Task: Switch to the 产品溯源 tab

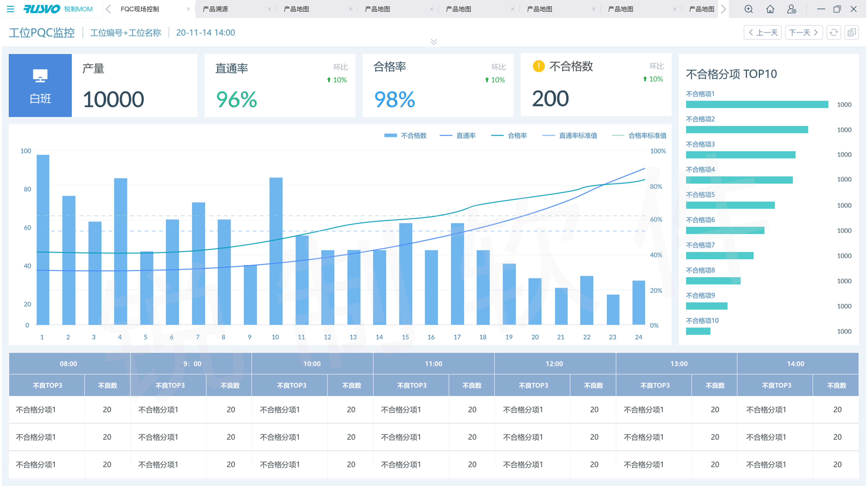Action: click(216, 9)
